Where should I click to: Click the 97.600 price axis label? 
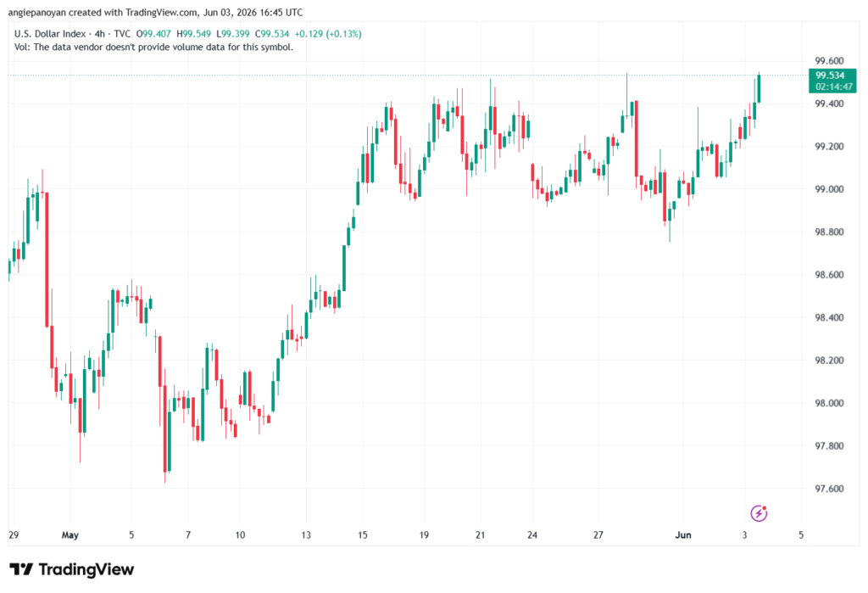tap(829, 489)
